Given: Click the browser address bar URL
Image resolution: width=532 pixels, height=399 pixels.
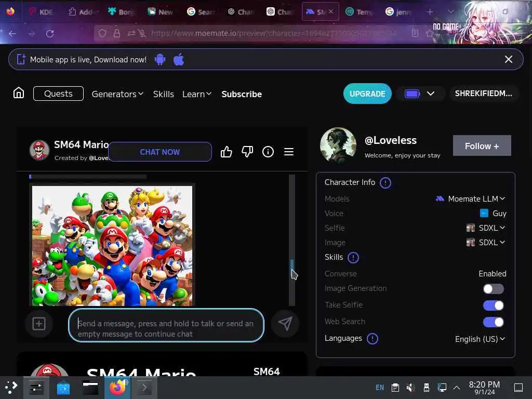Looking at the screenshot, I should [273, 33].
